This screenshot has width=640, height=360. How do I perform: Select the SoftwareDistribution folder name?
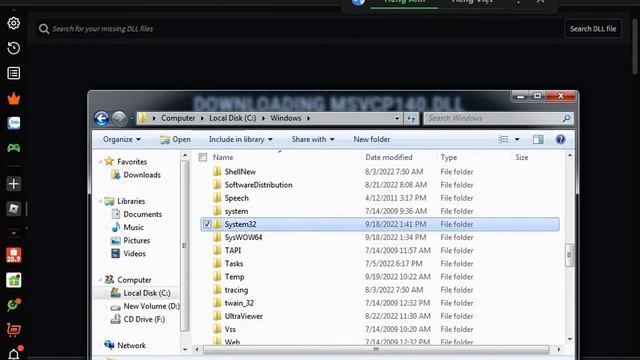click(258, 185)
